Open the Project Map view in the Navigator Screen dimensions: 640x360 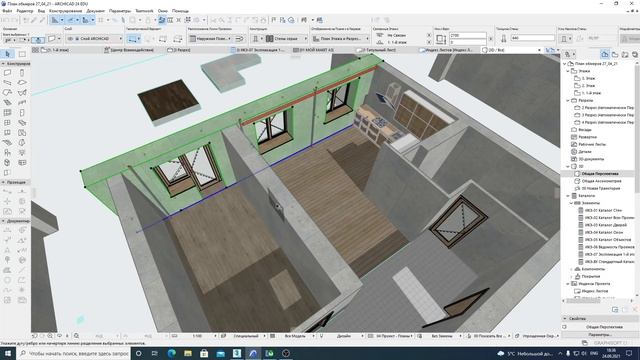(x=605, y=54)
